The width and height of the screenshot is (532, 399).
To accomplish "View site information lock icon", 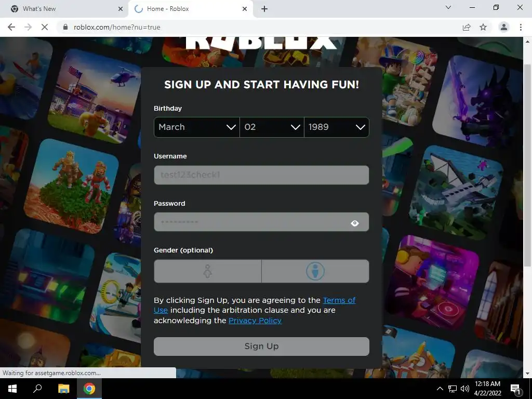I will (x=65, y=27).
